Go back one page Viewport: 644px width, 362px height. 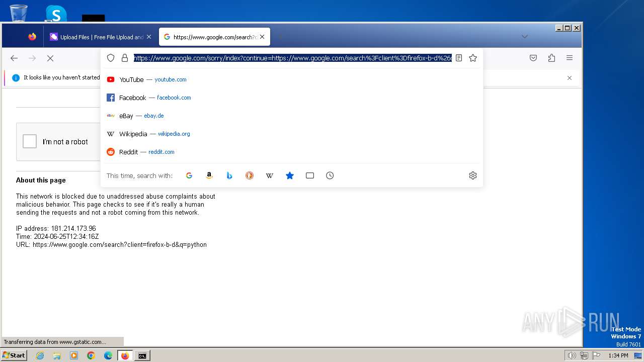(14, 58)
